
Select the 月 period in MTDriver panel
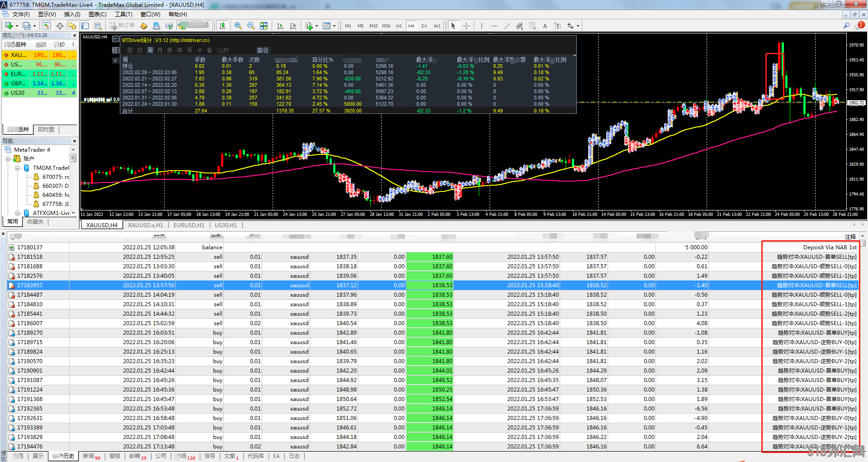point(160,50)
